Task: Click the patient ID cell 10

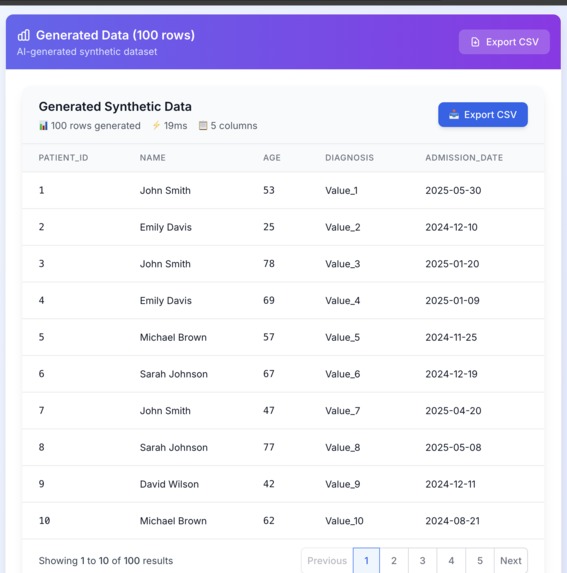Action: pyautogui.click(x=45, y=521)
